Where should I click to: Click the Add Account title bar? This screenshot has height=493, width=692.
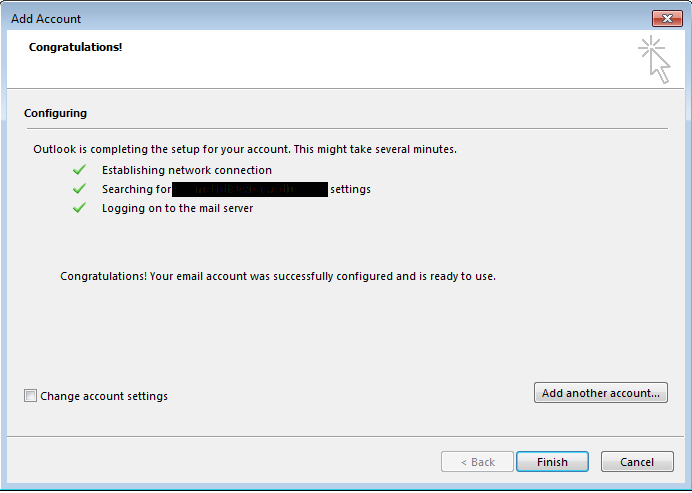point(300,18)
